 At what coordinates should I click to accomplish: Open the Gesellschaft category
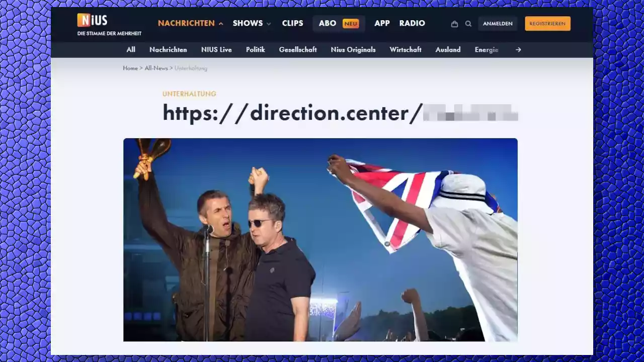pos(298,50)
